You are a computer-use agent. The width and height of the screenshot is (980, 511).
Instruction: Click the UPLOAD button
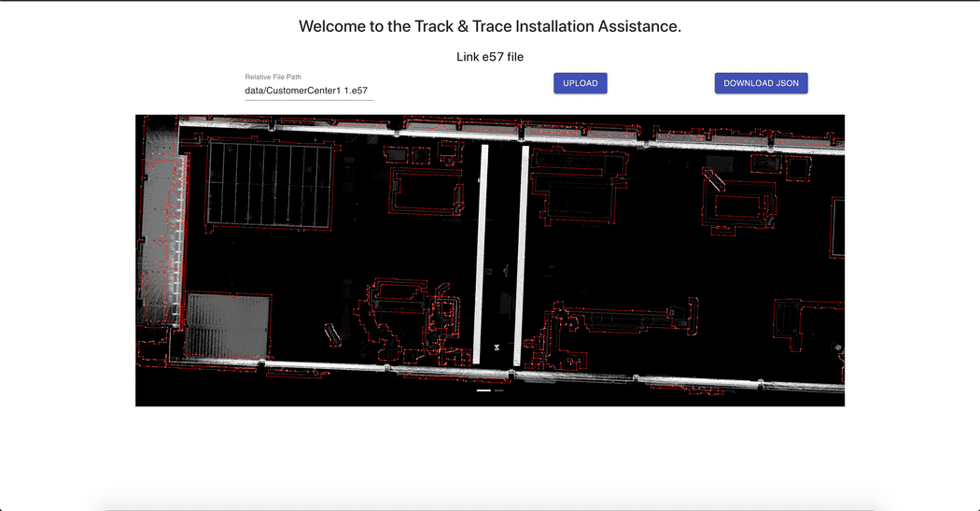[580, 83]
